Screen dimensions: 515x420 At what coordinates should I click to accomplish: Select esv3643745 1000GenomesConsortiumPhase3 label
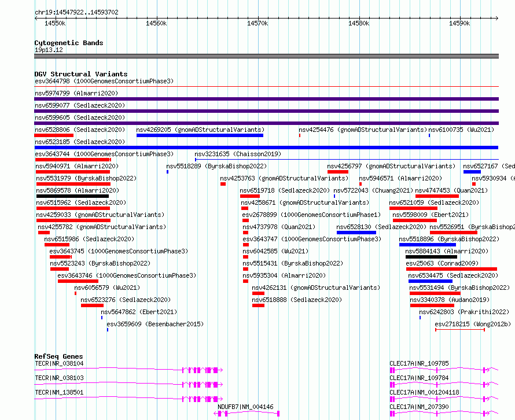pyautogui.click(x=119, y=251)
